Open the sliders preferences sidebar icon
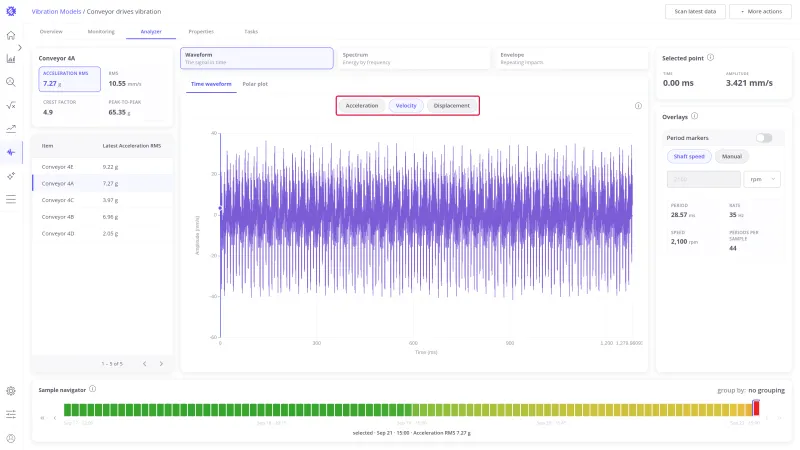The width and height of the screenshot is (800, 450). (11, 414)
